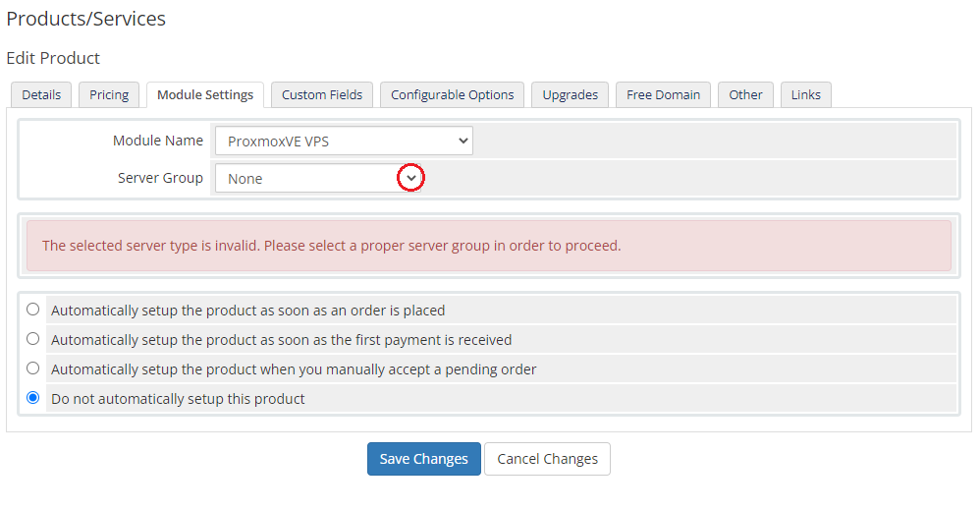Expand the Server Group dropdown set to None
980x510 pixels.
point(318,178)
